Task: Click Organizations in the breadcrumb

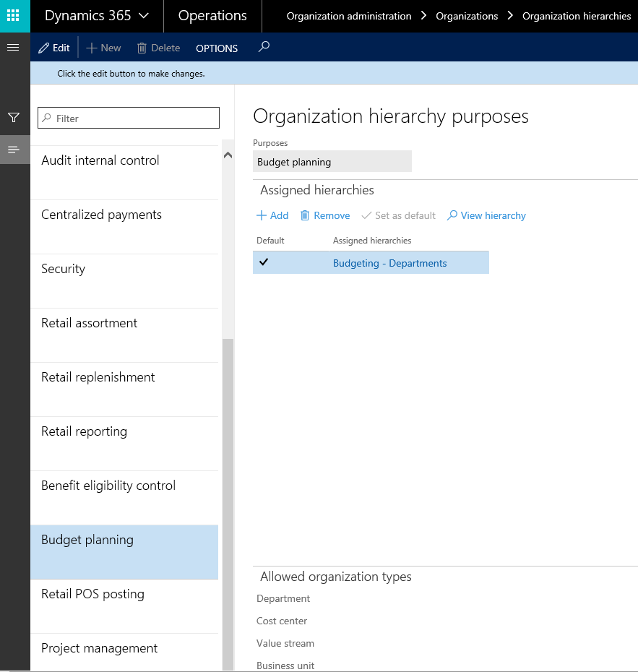Action: click(x=467, y=16)
